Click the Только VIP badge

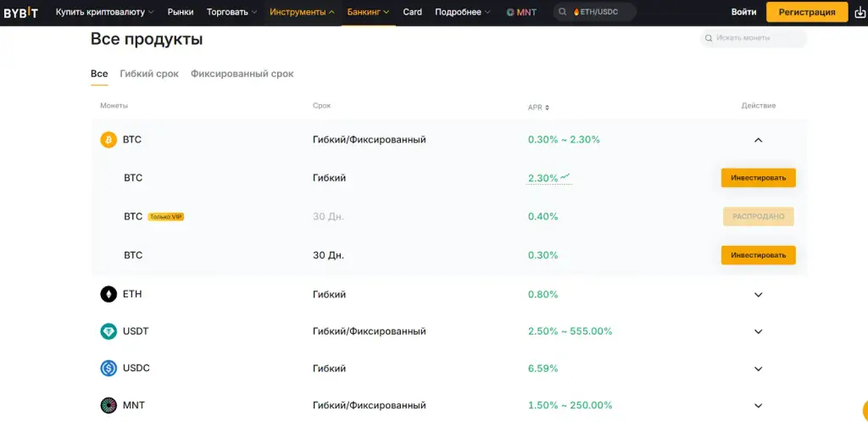pos(165,217)
